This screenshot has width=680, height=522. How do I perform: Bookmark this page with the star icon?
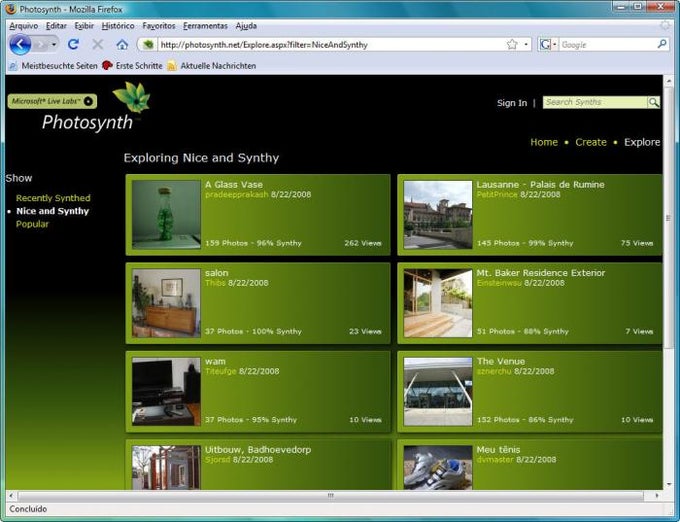[x=512, y=44]
